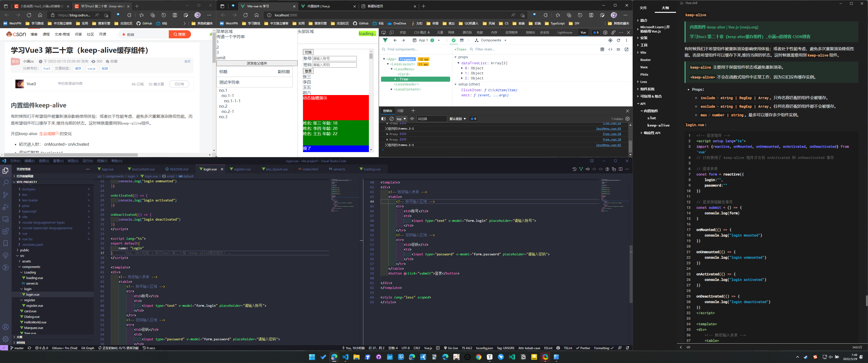Toggle Formatting check in VS Code status bar
This screenshot has width=868, height=363.
click(604, 348)
